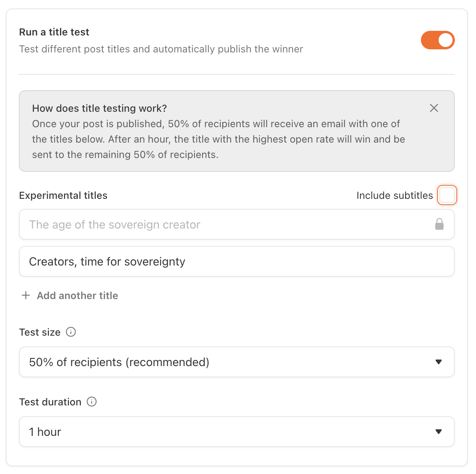Click the Run a title test heading
The image size is (476, 474).
click(x=54, y=32)
